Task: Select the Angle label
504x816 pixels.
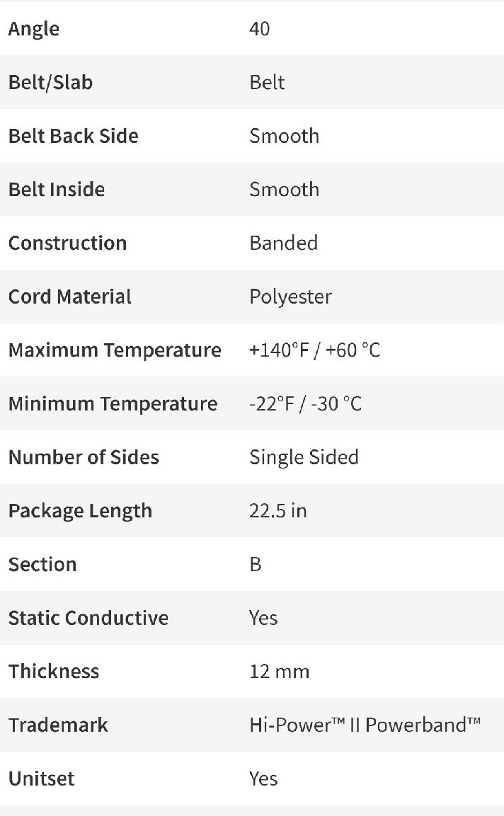Action: [x=34, y=29]
